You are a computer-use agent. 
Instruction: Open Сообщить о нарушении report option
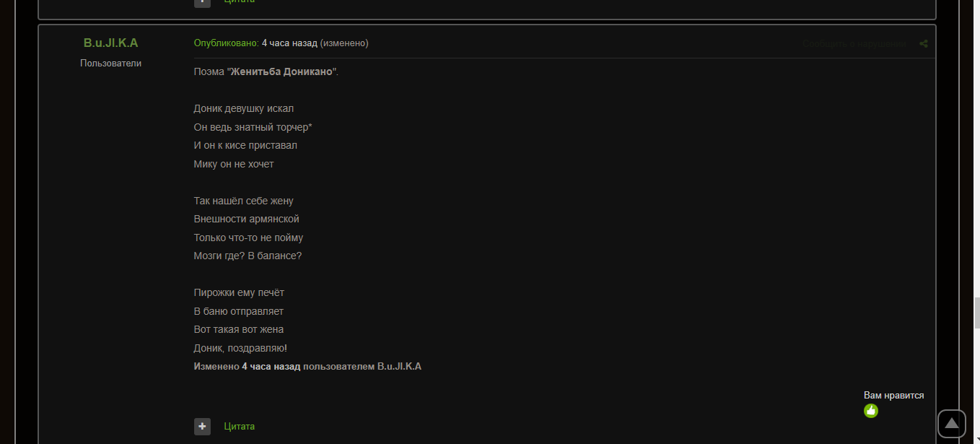pyautogui.click(x=854, y=43)
